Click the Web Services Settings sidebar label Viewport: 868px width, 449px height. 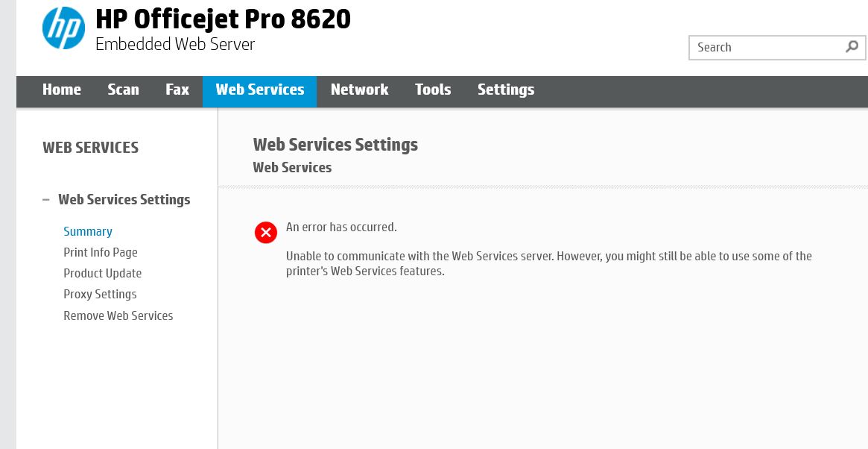click(124, 200)
